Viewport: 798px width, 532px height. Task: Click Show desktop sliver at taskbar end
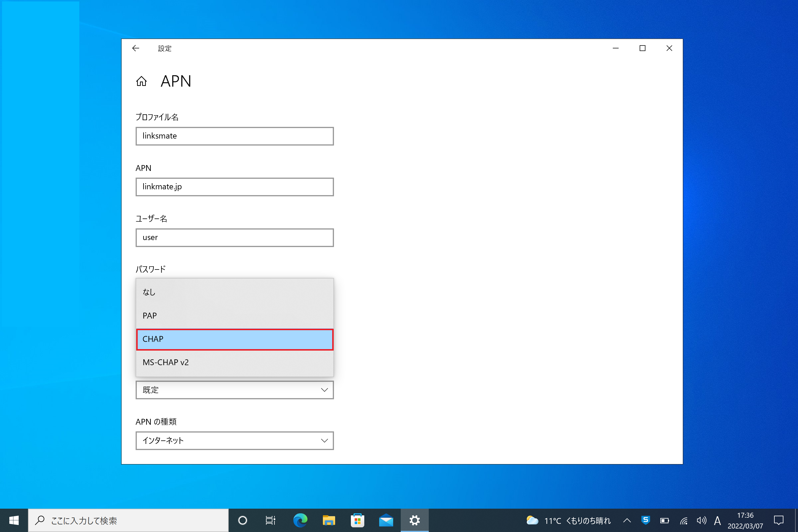coord(796,520)
